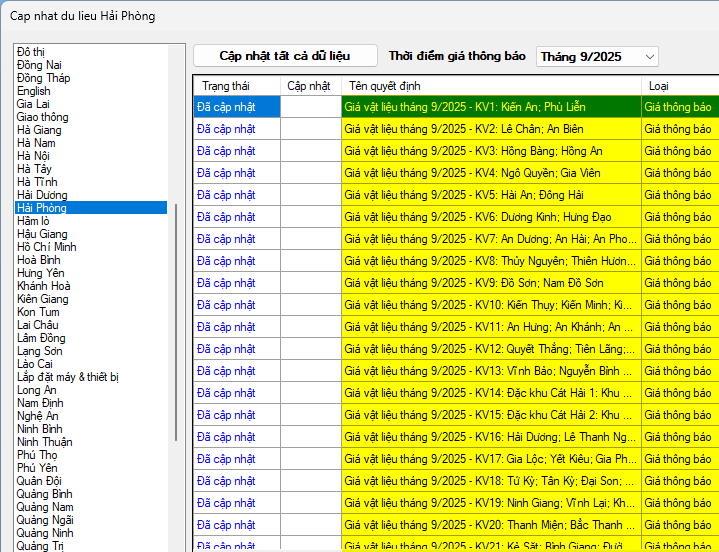
Task: Choose 'Quảng Ninh' from the left list
Action: [x=45, y=533]
